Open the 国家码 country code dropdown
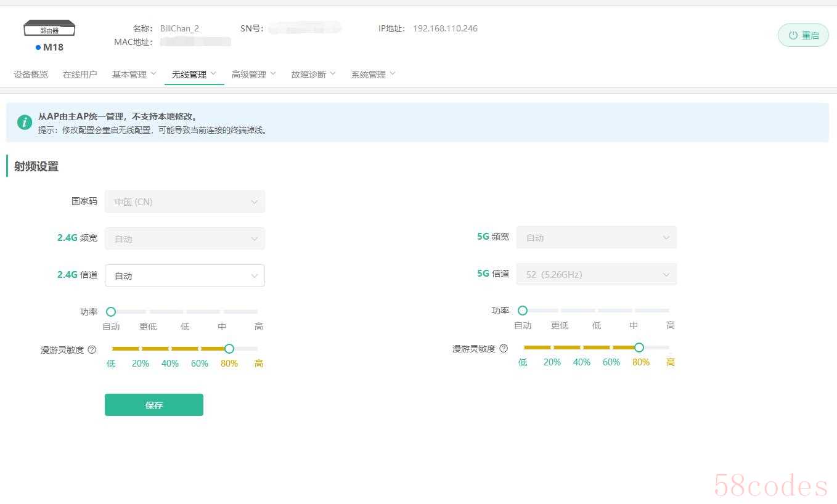Image resolution: width=837 pixels, height=504 pixels. click(184, 201)
